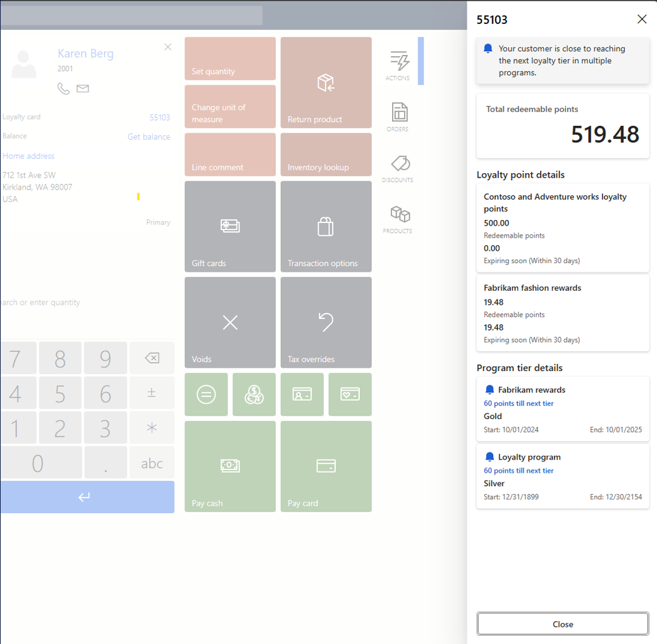This screenshot has width=657, height=644.
Task: Click the Return product tile
Action: (x=326, y=83)
